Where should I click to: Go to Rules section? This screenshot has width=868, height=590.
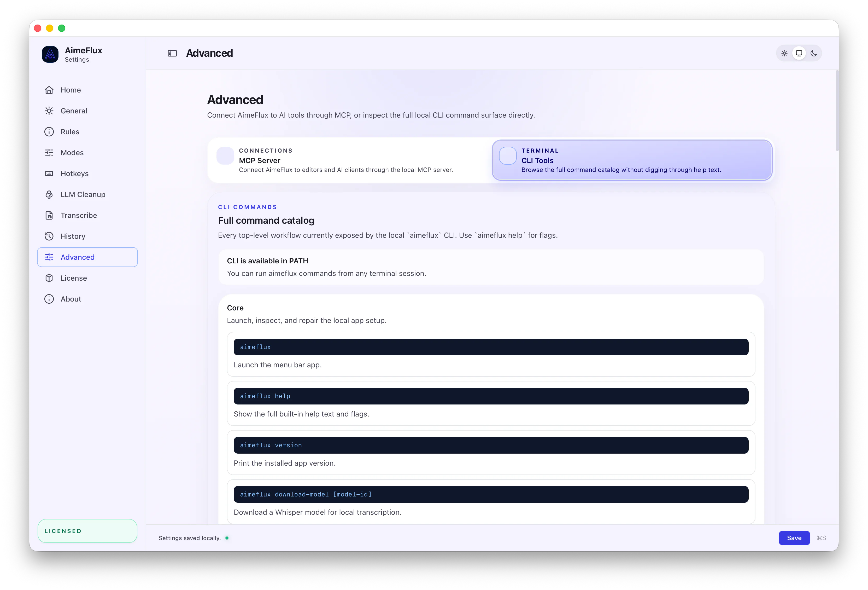[x=87, y=132]
